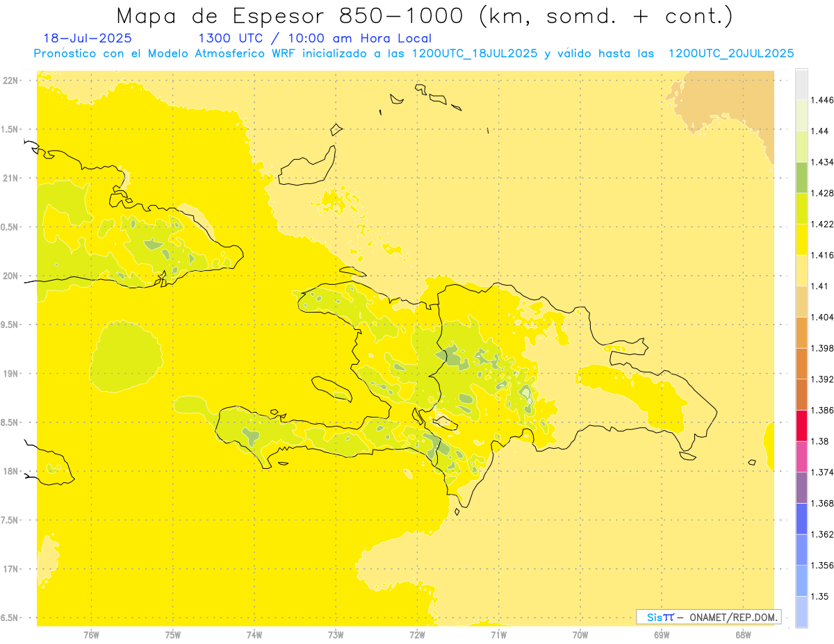
Task: Click the green swatch between 1.428 and 1.434
Action: coord(801,177)
